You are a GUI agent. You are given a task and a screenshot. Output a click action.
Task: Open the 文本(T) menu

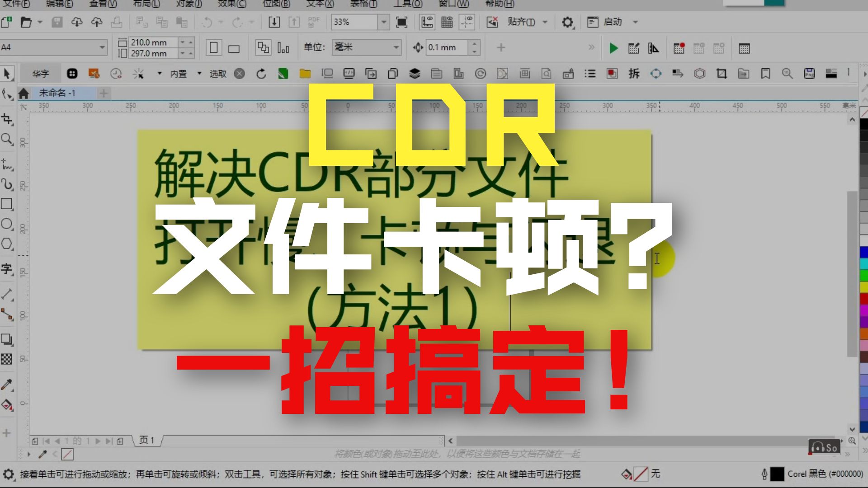point(319,4)
